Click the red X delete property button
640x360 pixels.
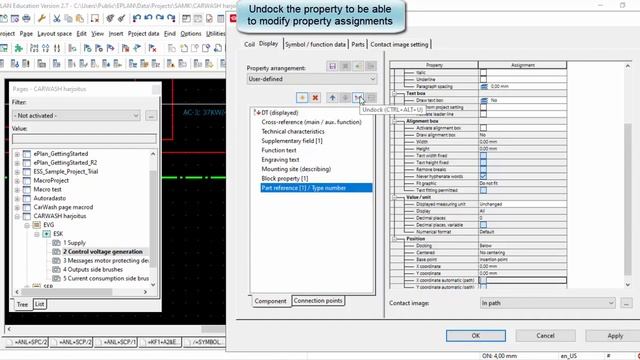click(315, 98)
